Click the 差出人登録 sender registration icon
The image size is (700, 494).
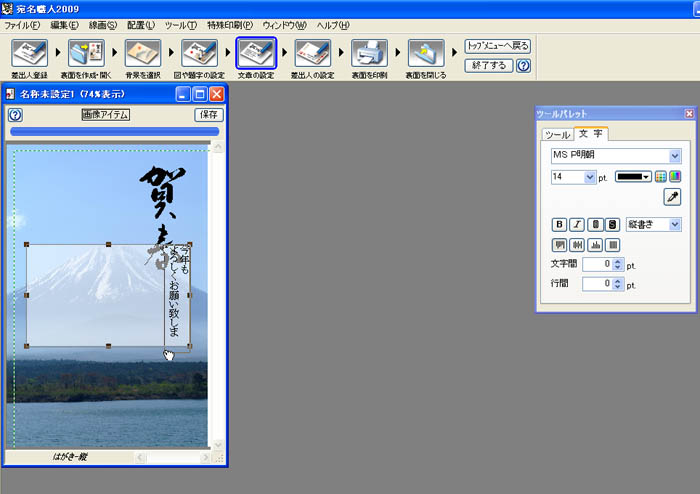tap(28, 55)
